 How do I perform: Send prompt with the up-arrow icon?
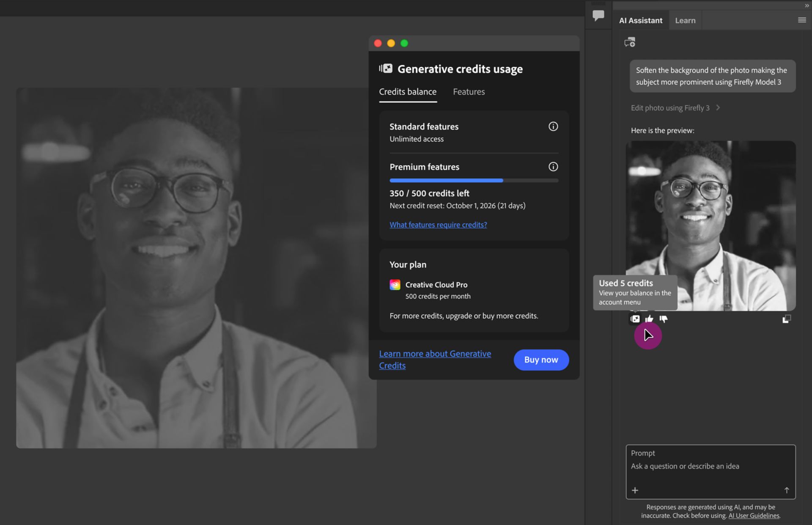(787, 490)
